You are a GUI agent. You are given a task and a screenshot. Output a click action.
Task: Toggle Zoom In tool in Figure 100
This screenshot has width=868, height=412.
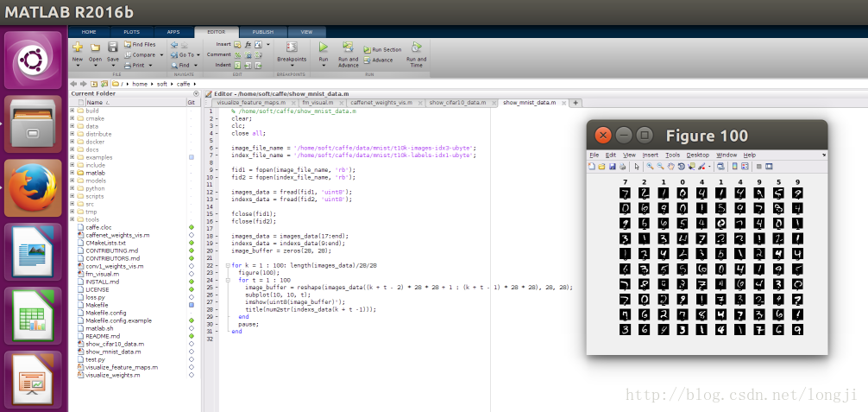click(x=650, y=166)
